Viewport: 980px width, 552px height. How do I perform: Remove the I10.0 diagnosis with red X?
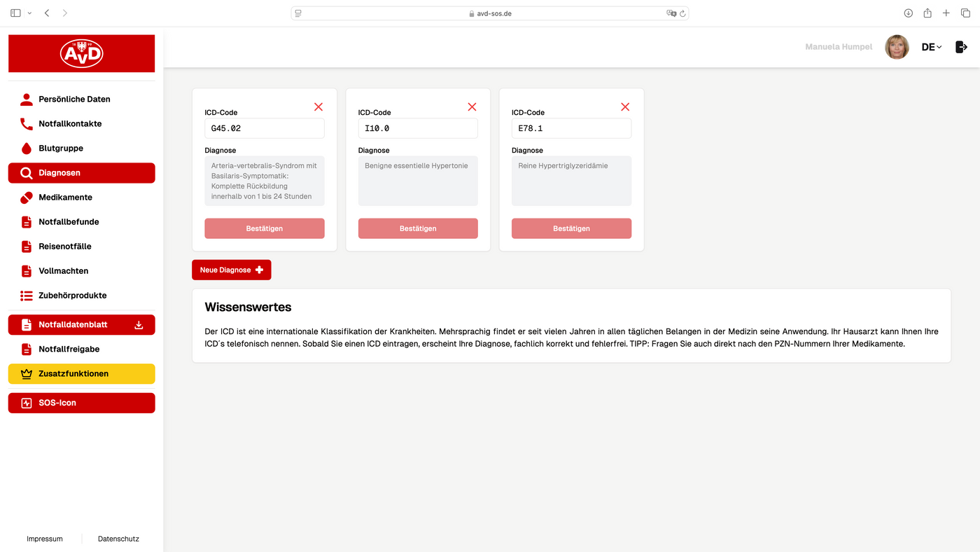(x=472, y=106)
